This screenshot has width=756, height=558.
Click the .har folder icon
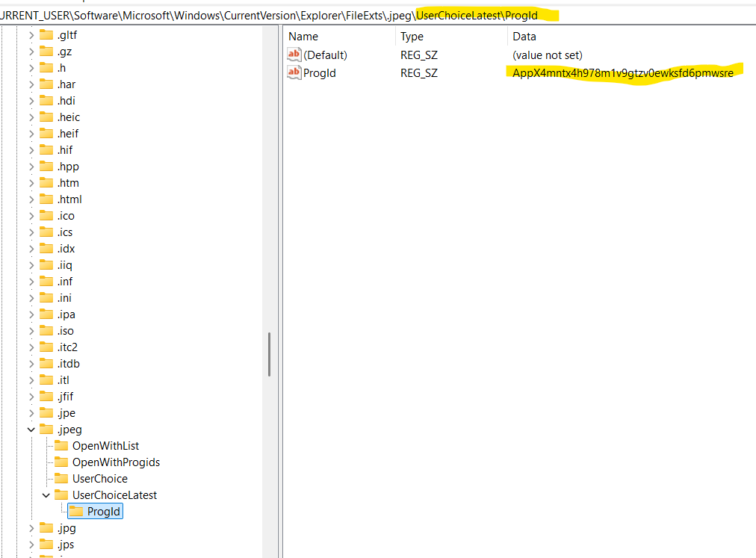click(46, 84)
